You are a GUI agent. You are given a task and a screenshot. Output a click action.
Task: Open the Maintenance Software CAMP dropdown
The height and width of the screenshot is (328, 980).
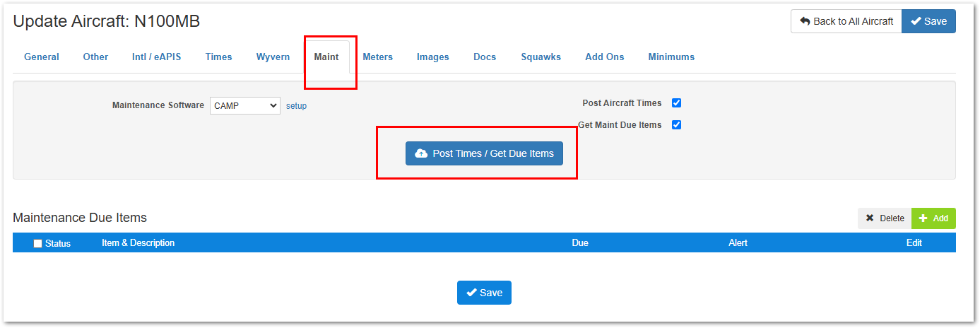pos(245,105)
